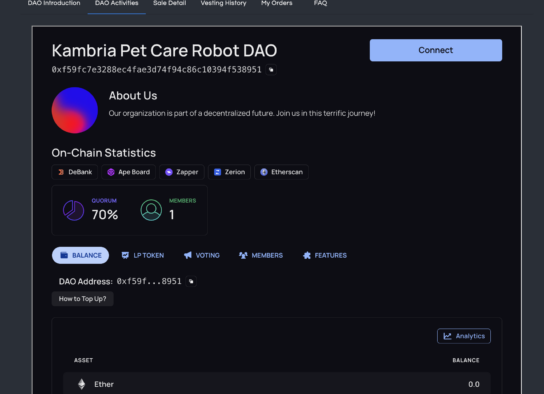The height and width of the screenshot is (394, 544).
Task: Open the MEMBERS tab
Action: coord(261,255)
